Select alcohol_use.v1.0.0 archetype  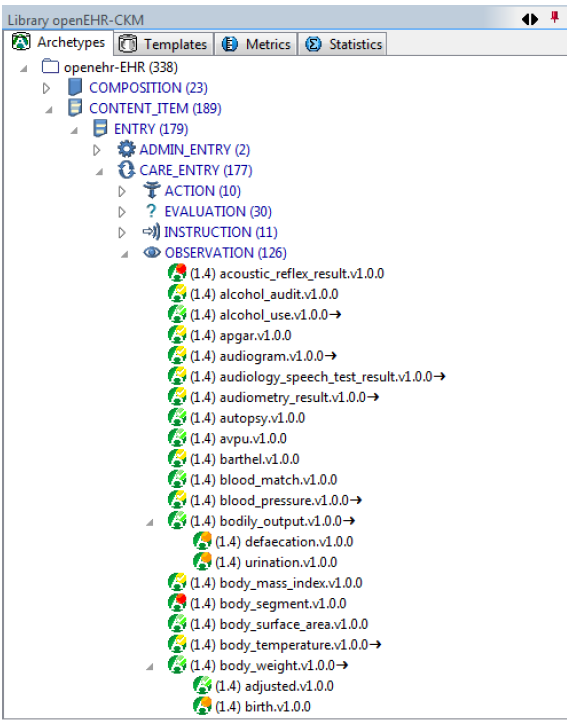coord(265,315)
